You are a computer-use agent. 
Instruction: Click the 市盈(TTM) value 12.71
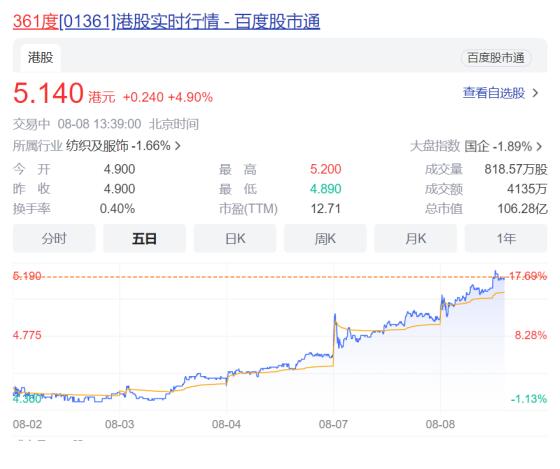[325, 208]
